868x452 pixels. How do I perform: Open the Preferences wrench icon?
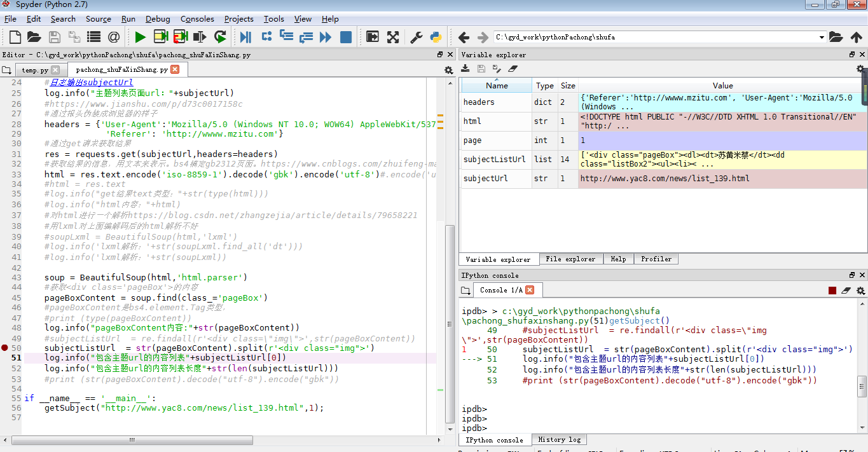point(417,37)
